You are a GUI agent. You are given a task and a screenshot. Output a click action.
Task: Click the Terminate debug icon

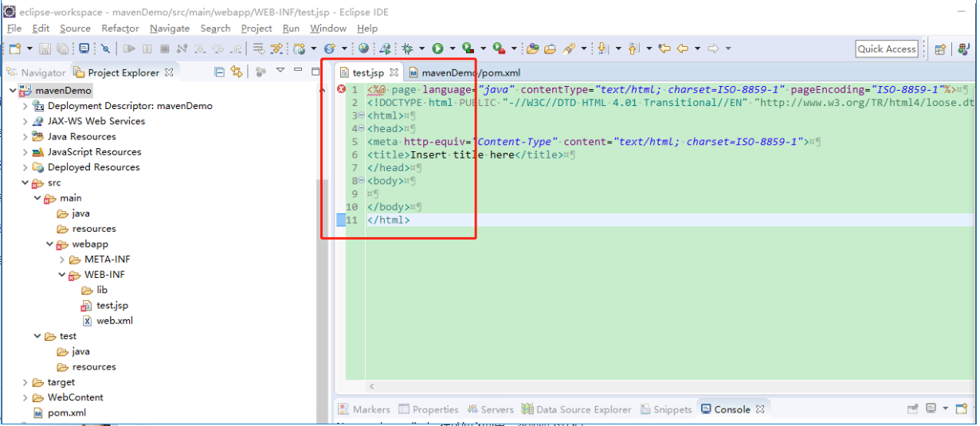(x=165, y=49)
